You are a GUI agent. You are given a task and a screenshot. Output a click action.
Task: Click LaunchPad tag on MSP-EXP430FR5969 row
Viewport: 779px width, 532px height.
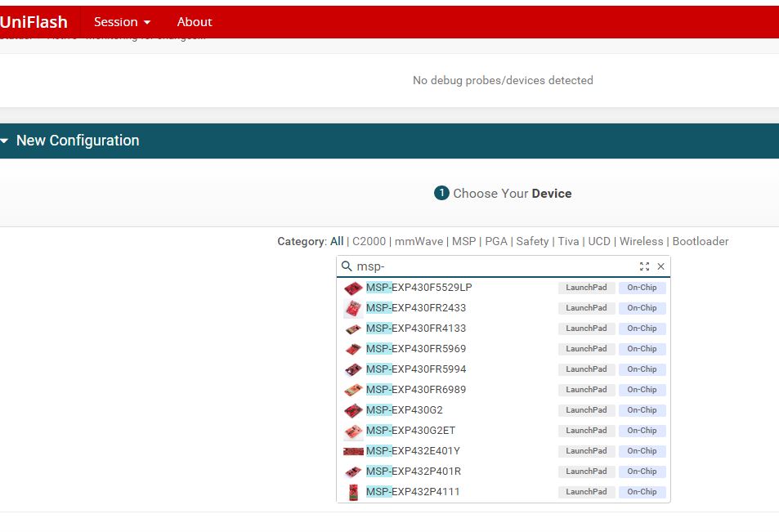586,349
